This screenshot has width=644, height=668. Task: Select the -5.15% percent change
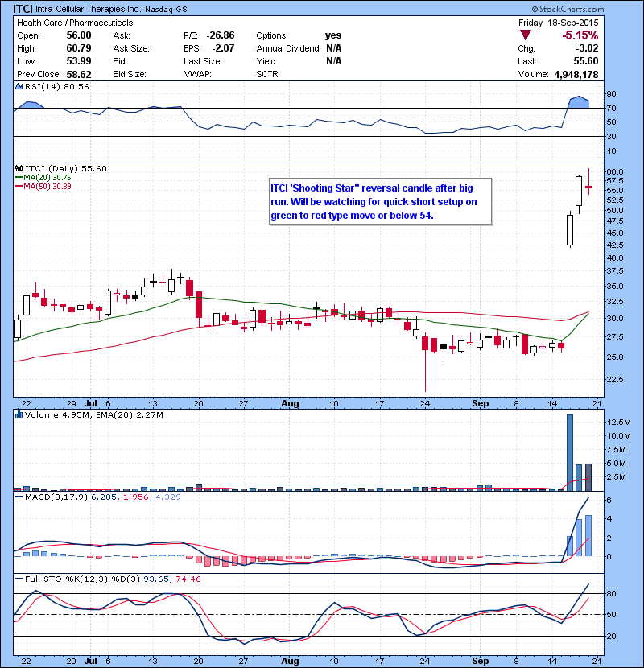click(580, 35)
